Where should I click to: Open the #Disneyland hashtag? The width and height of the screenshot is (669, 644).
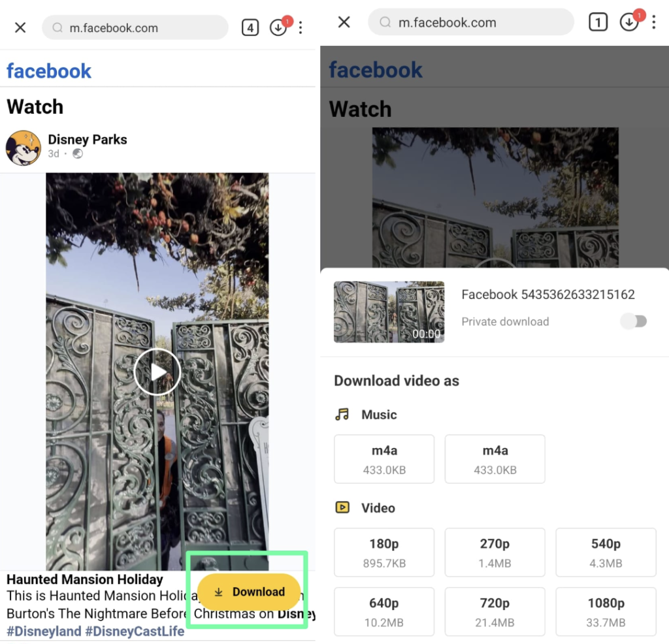pos(44,631)
